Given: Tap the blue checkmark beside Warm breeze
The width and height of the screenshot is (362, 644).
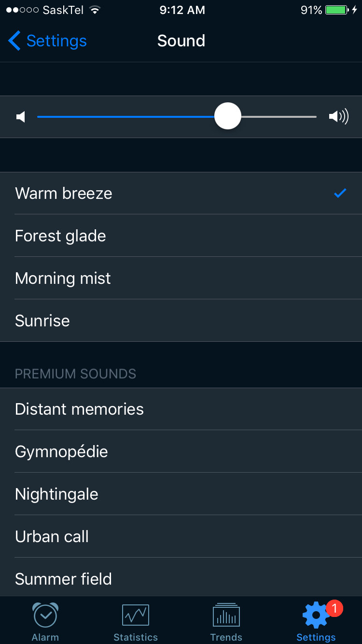Looking at the screenshot, I should [x=340, y=194].
